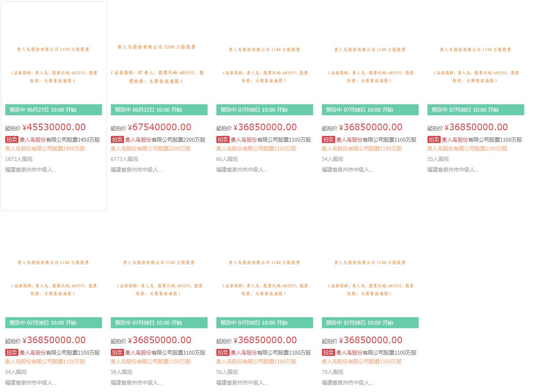Select the starting price ¥67540000.00
Viewport: 537px width, 392px height.
(160, 127)
